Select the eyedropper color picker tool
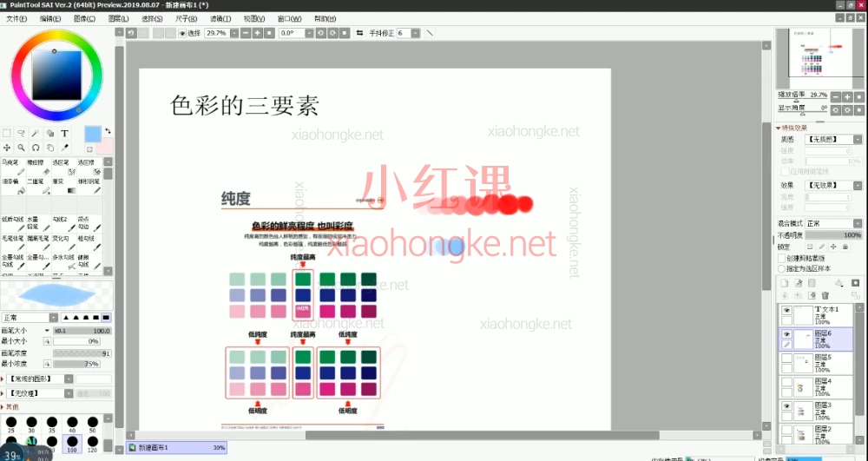Viewport: 868px width, 461px height. (x=64, y=148)
